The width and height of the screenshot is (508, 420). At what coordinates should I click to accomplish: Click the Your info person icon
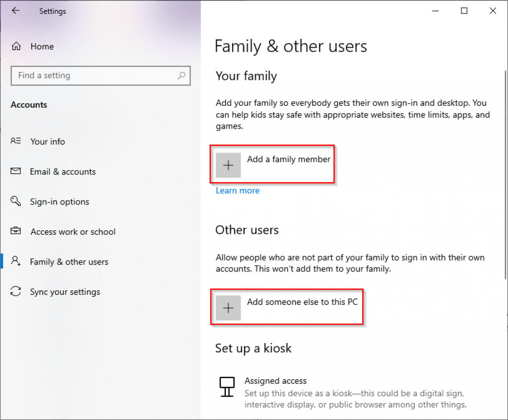(x=16, y=141)
